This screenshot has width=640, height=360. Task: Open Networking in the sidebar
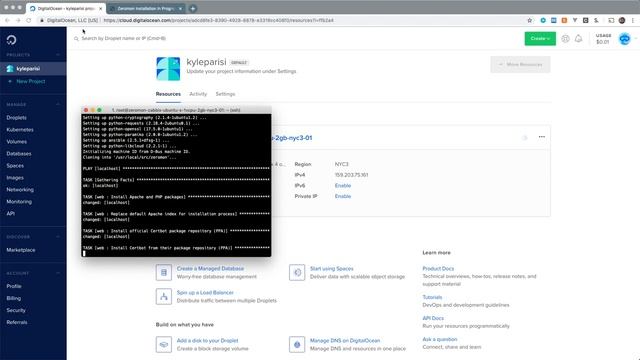[x=20, y=190]
